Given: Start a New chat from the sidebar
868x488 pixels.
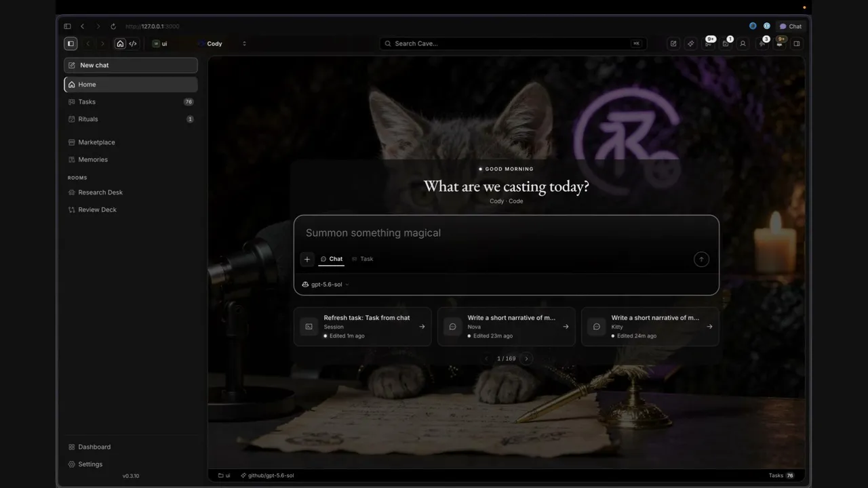Looking at the screenshot, I should click(x=131, y=65).
